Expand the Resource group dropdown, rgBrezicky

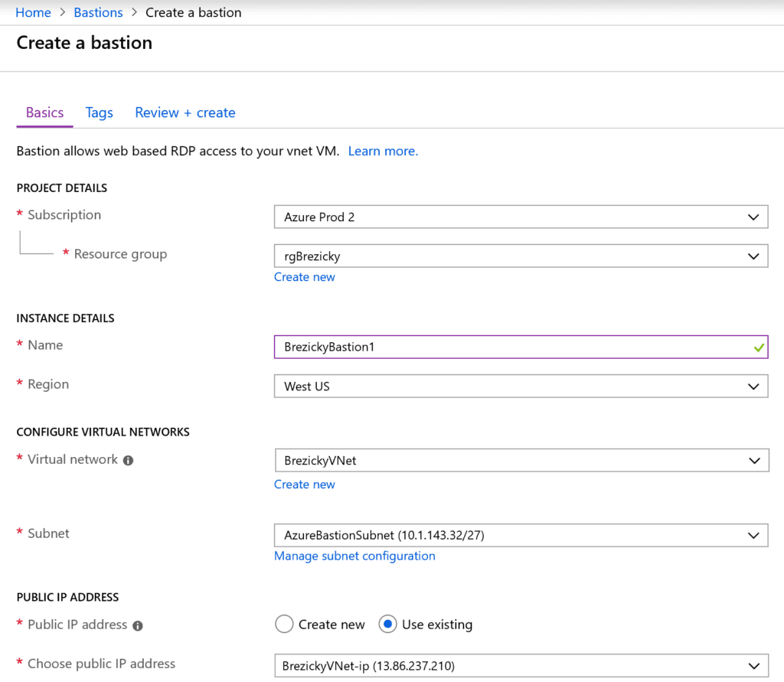coord(521,256)
